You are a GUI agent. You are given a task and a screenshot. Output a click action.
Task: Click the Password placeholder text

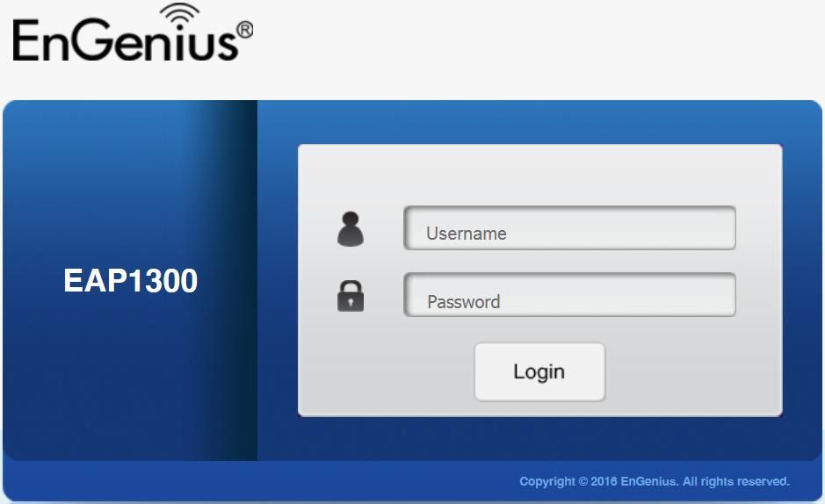pos(464,302)
